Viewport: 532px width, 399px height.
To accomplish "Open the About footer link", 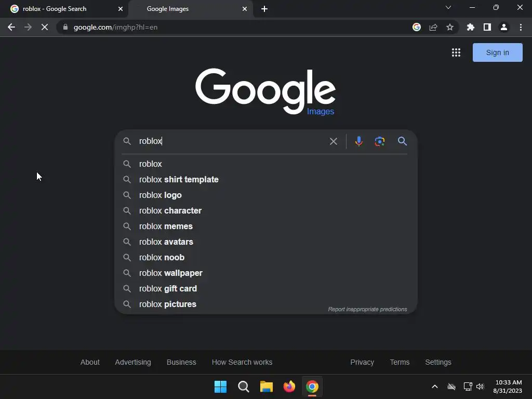I will (90, 362).
